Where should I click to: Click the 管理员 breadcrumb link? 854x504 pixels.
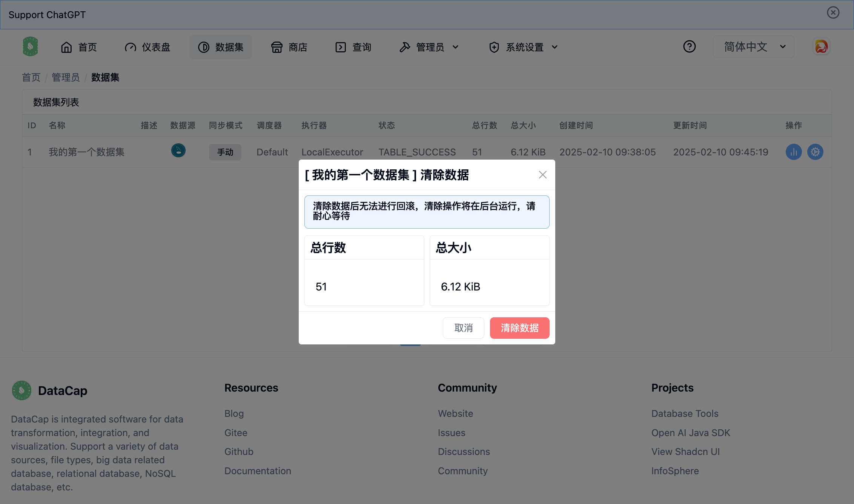66,77
